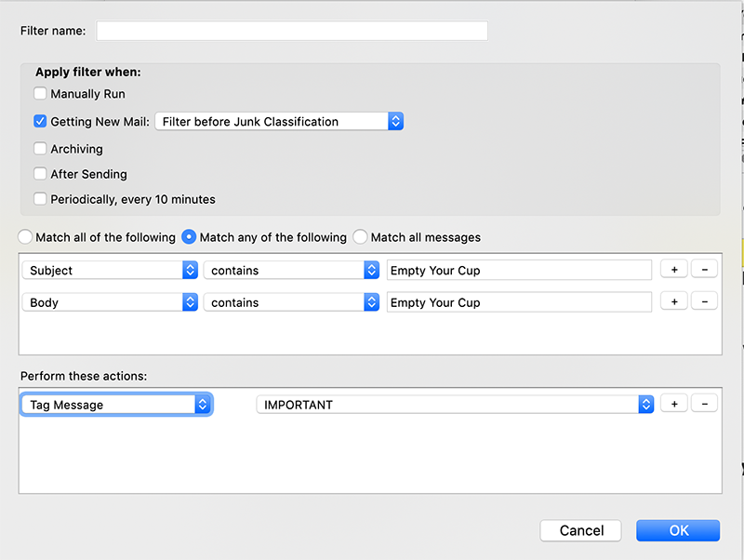Enable the Archiving checkbox
This screenshot has width=744, height=560.
tap(40, 149)
